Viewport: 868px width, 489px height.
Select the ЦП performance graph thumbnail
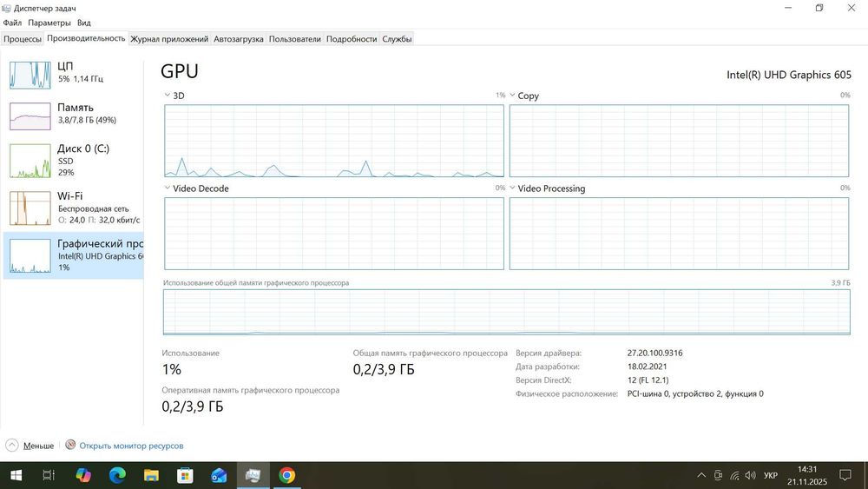30,75
